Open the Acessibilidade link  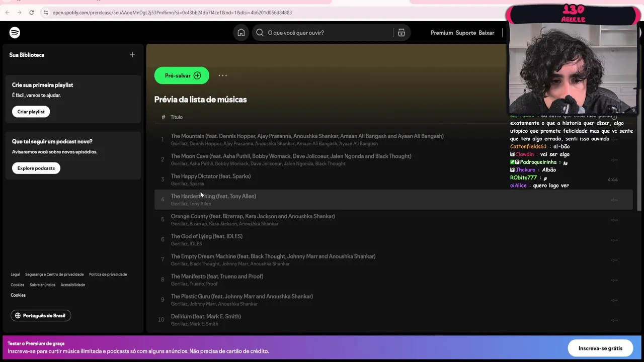click(72, 285)
